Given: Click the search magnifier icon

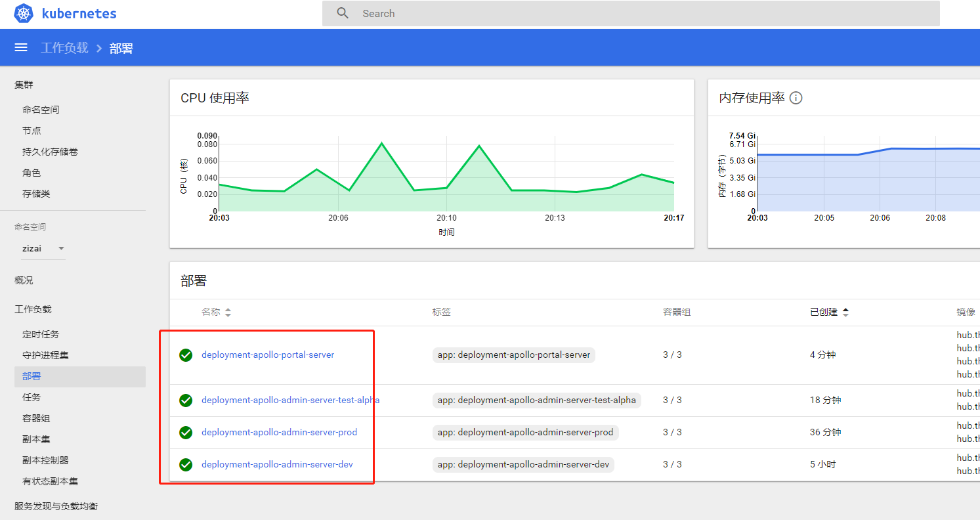Looking at the screenshot, I should click(343, 13).
